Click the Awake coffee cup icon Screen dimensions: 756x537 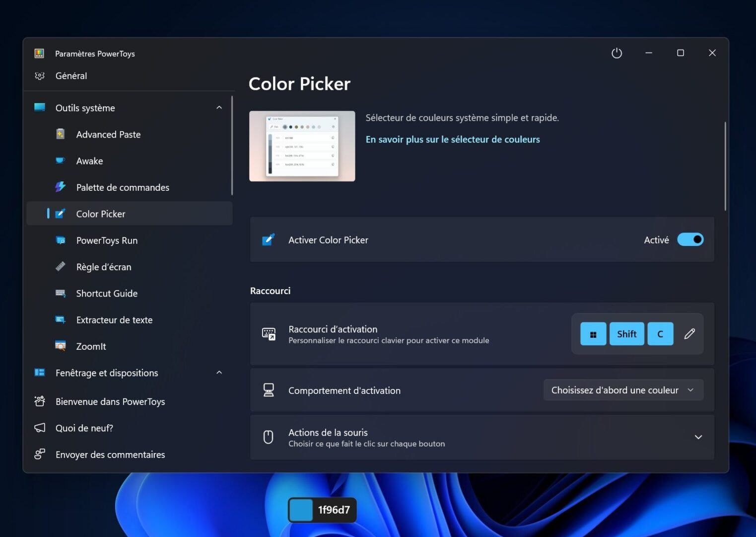tap(60, 160)
